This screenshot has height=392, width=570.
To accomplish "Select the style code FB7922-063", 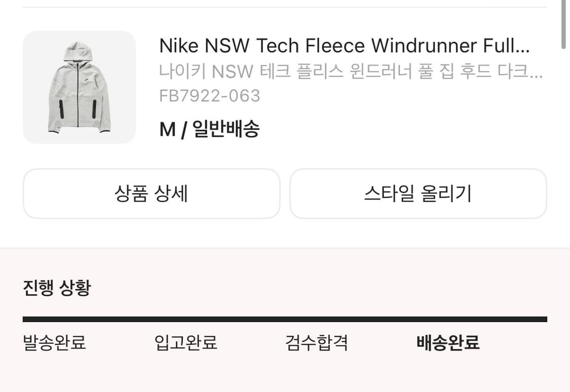I will (210, 95).
